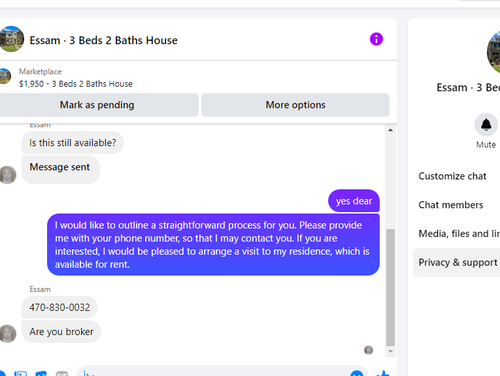Viewport: 500px width, 376px height.
Task: Mute the conversation with the bell icon
Action: point(486,125)
